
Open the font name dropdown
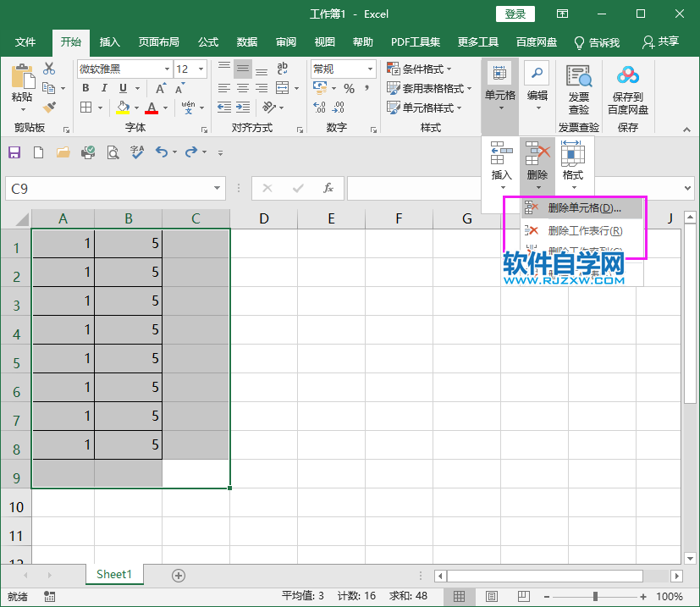(168, 68)
